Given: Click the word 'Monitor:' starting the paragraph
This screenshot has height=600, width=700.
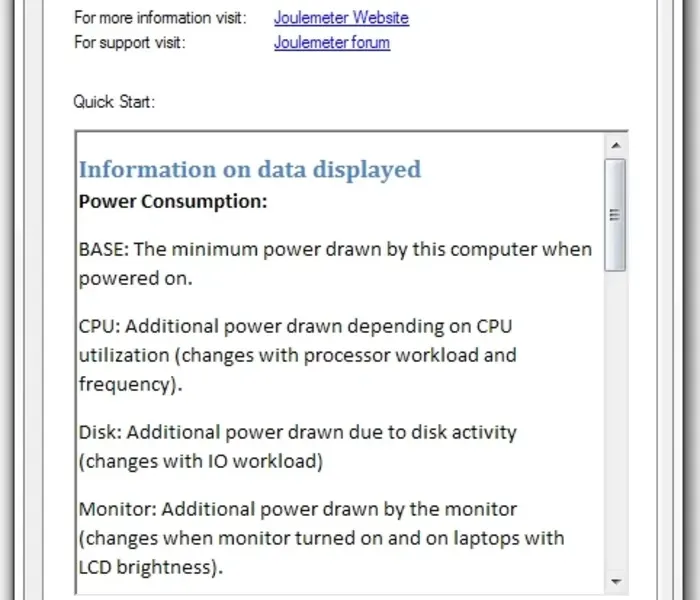Looking at the screenshot, I should (117, 509).
